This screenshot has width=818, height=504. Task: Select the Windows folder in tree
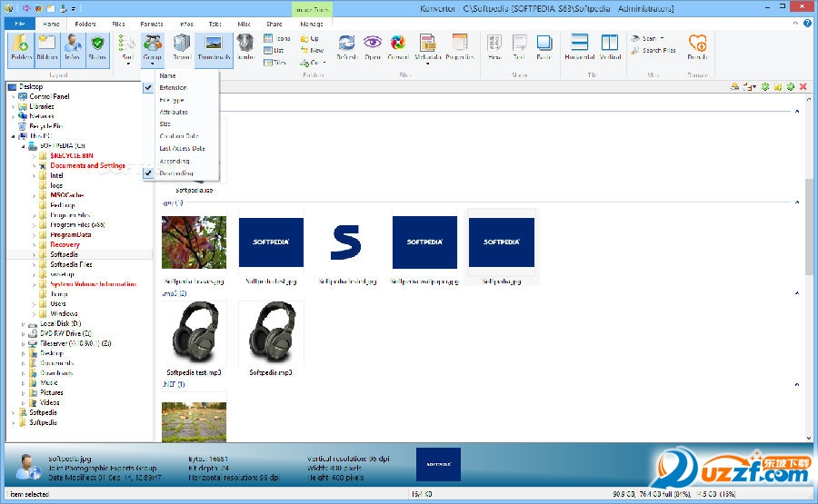point(64,314)
